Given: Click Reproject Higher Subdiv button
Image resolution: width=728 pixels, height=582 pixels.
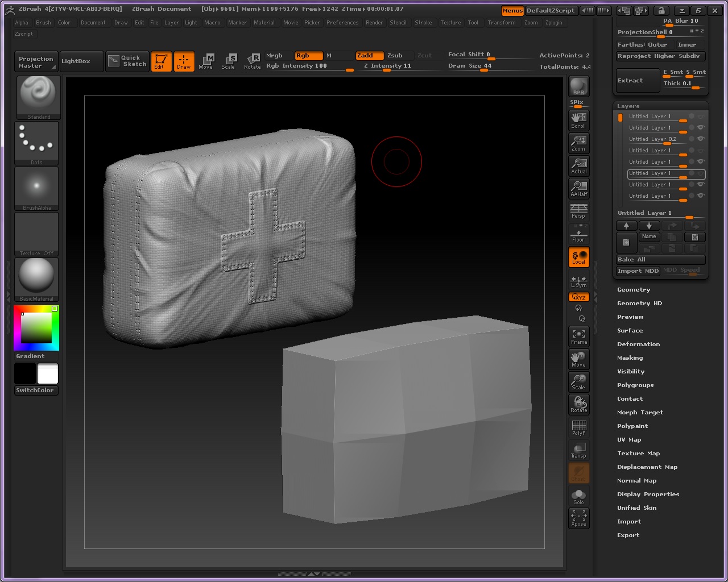Looking at the screenshot, I should coord(661,56).
